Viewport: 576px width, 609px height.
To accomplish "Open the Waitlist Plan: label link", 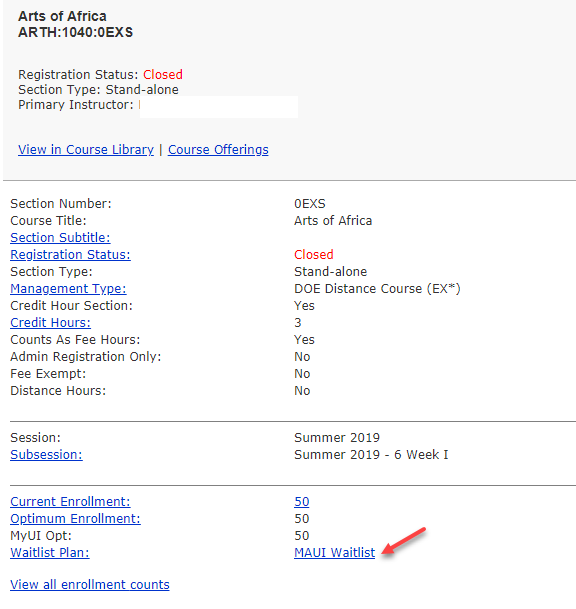I will pos(50,552).
